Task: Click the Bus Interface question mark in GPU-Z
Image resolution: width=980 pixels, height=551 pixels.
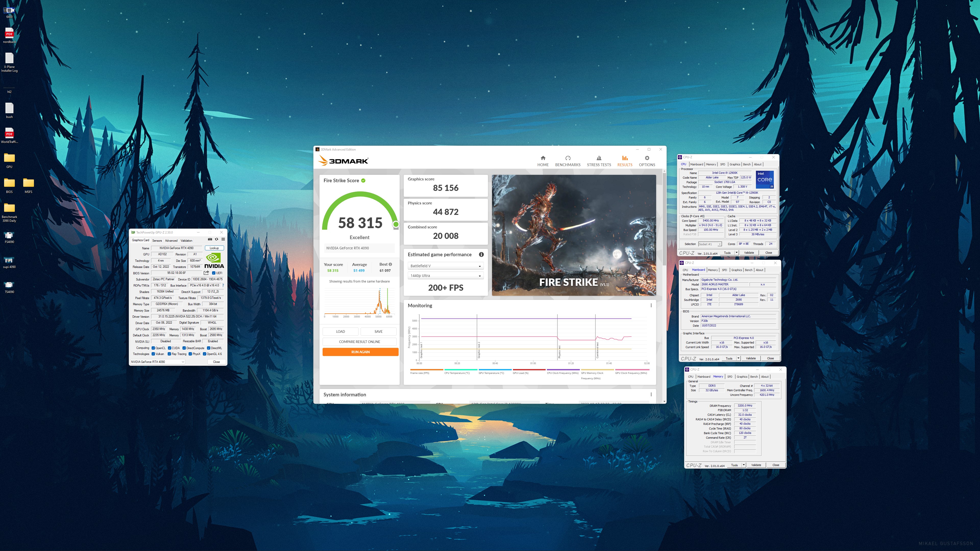Action: pos(223,285)
